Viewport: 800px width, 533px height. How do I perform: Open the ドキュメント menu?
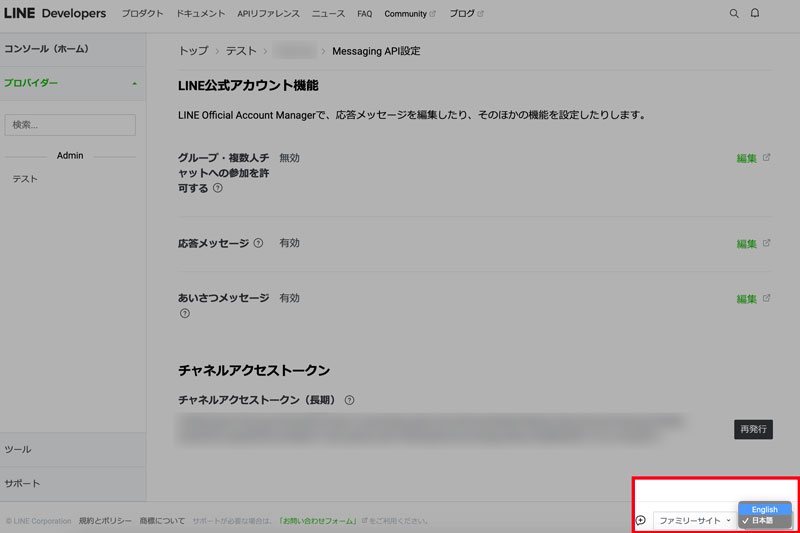click(201, 14)
